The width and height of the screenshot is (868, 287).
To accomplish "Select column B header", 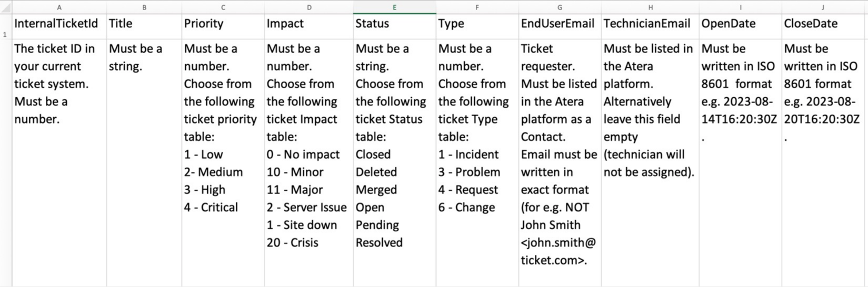I will pos(144,7).
